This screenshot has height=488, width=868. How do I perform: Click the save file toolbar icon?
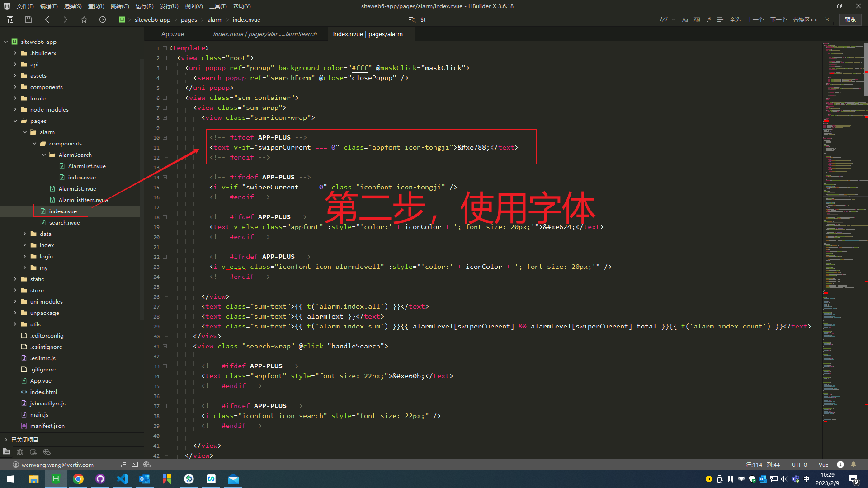28,19
